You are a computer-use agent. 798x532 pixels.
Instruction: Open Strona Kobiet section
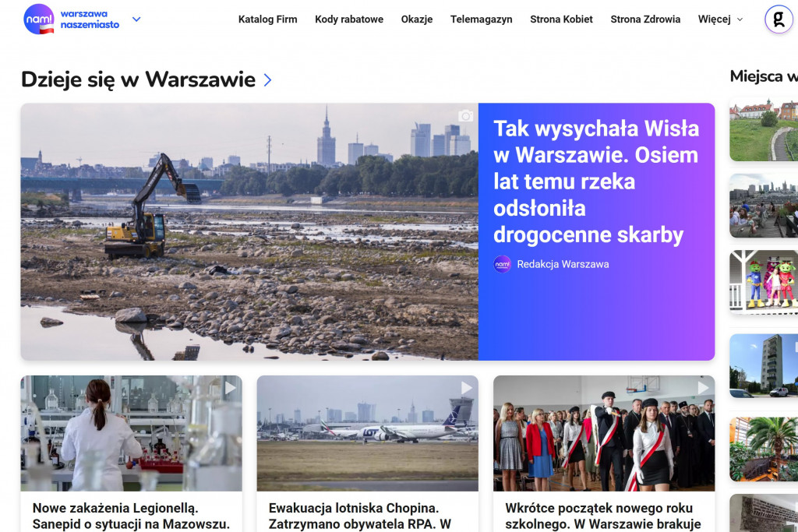point(561,19)
